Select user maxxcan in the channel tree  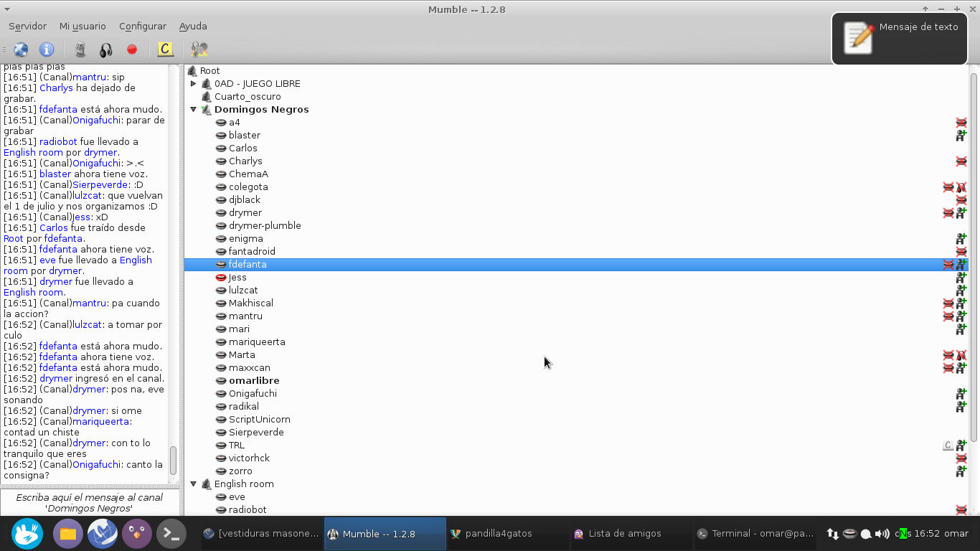pyautogui.click(x=250, y=367)
